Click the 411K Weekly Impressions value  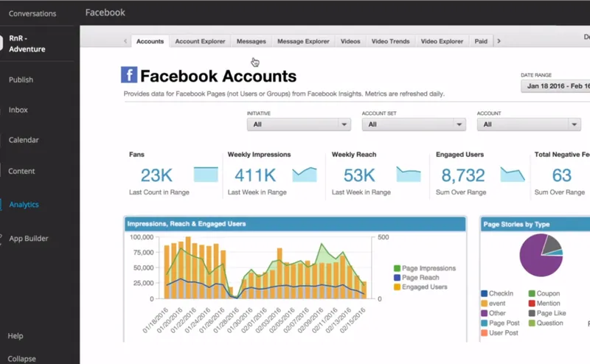(x=255, y=175)
